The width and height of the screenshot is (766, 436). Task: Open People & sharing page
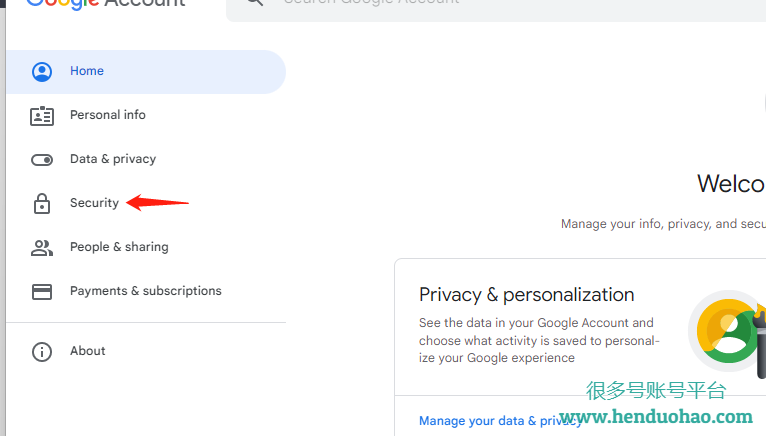[x=146, y=247]
